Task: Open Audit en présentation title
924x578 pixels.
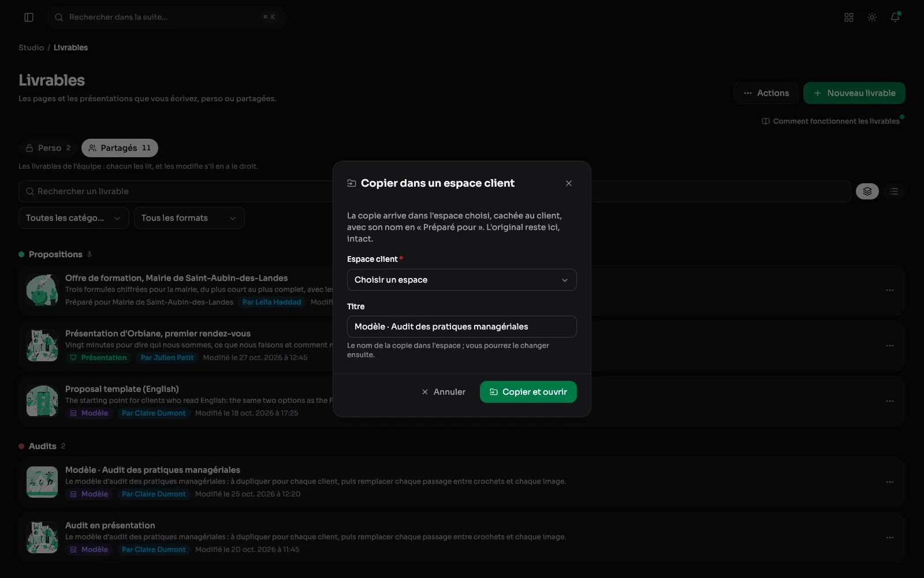Action: 110,525
